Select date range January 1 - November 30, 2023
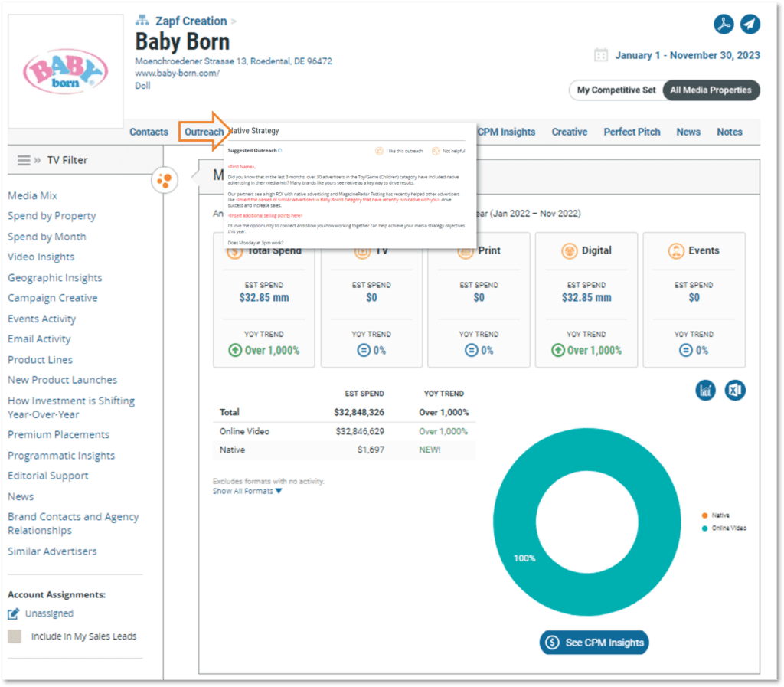 click(687, 55)
